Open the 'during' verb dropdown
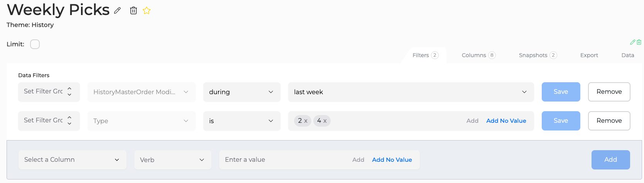This screenshot has width=644, height=183. point(242,92)
